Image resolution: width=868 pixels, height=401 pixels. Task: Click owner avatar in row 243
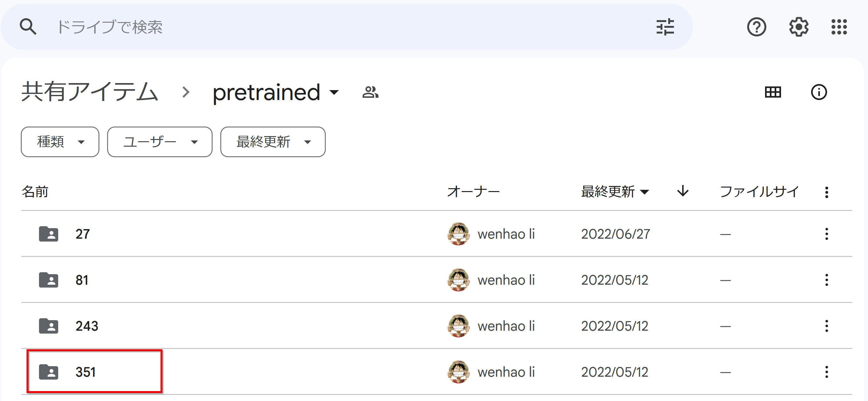[x=458, y=326]
